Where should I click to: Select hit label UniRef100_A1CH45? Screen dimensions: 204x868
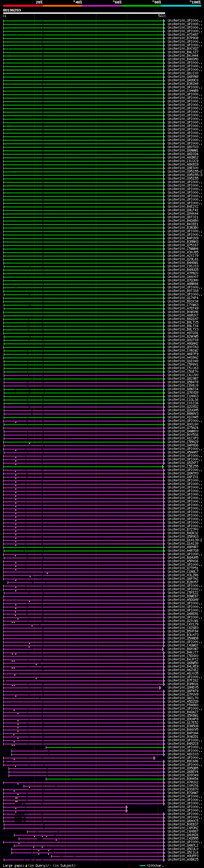pos(183,417)
